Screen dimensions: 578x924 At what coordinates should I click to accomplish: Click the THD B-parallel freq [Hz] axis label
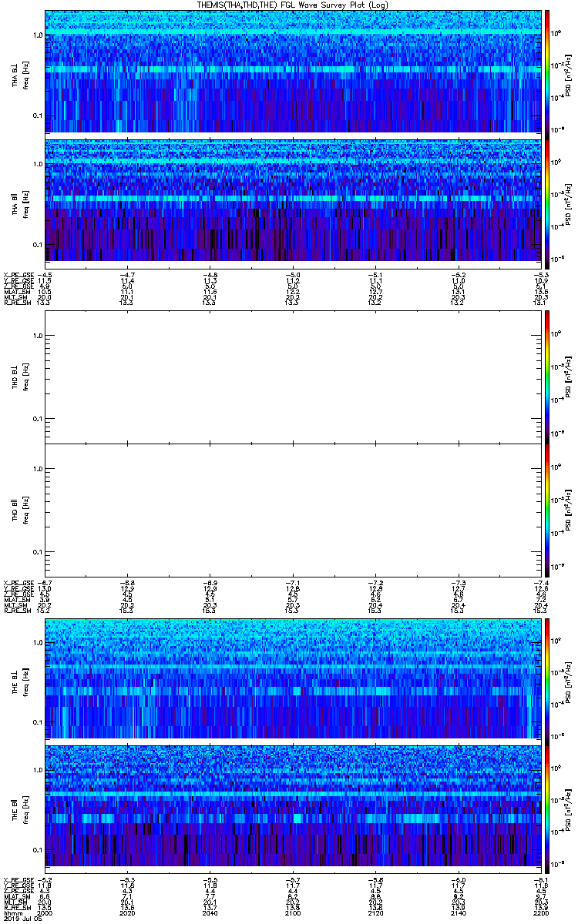(x=25, y=510)
